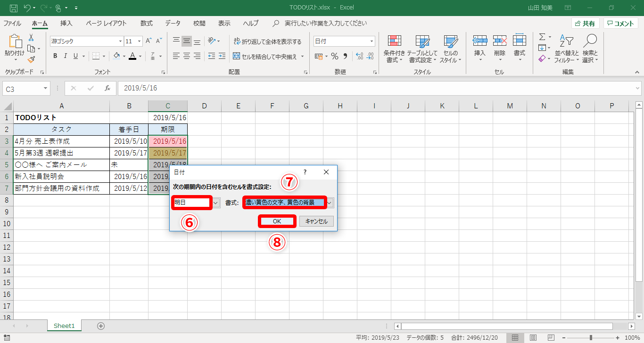Switch to Page Break Preview in the status bar

point(550,337)
